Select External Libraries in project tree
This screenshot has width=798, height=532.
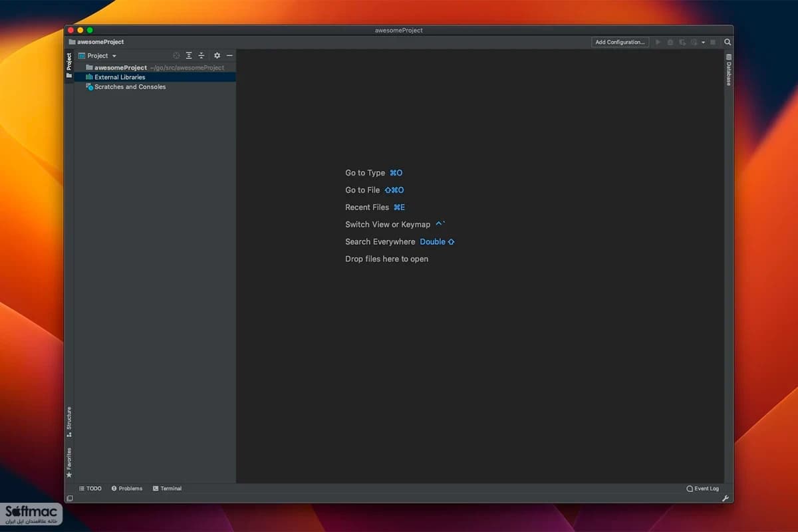[154, 77]
